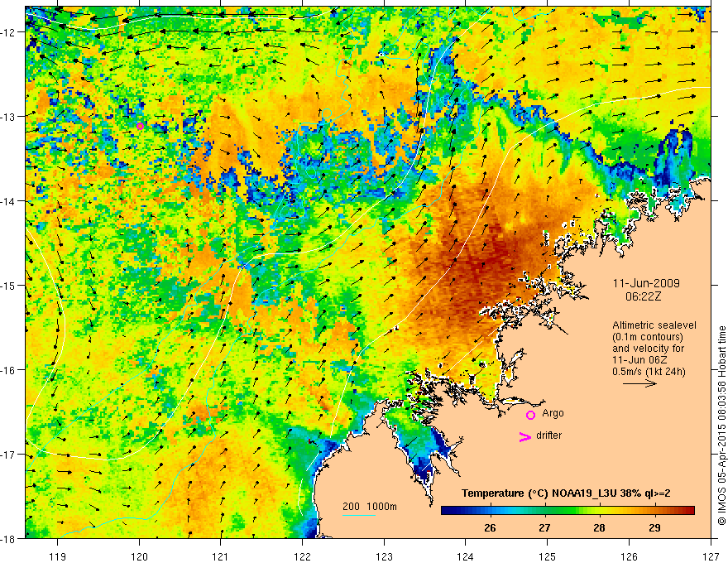Viewport: 728px width, 563px height.
Task: Click the "26" label on the temperature scale
Action: point(490,527)
